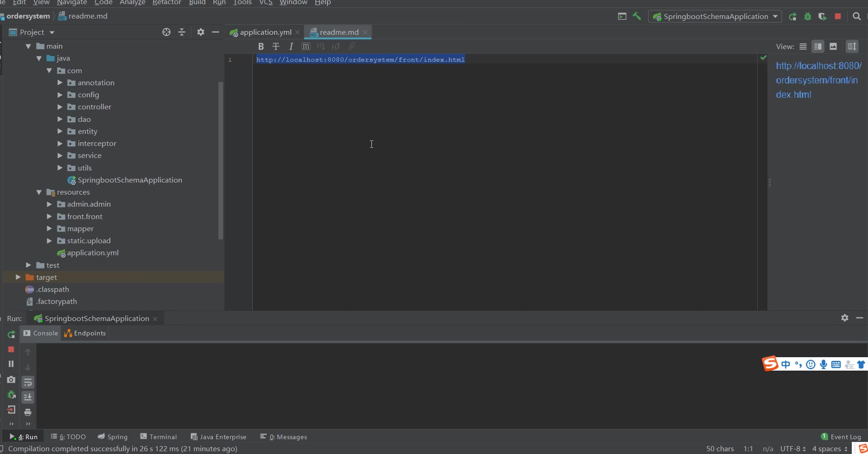Viewport: 868px width, 454px height.
Task: Apply bold formatting in markdown toolbar
Action: point(261,46)
